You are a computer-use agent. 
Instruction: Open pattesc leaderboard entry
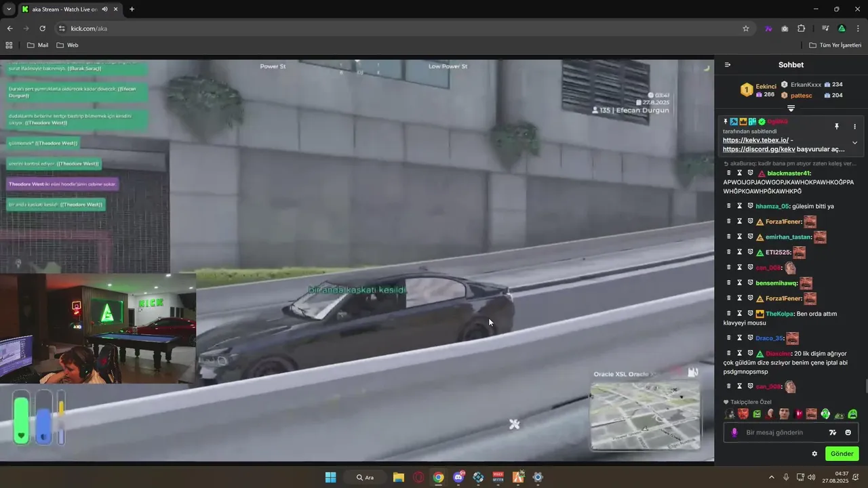(801, 96)
